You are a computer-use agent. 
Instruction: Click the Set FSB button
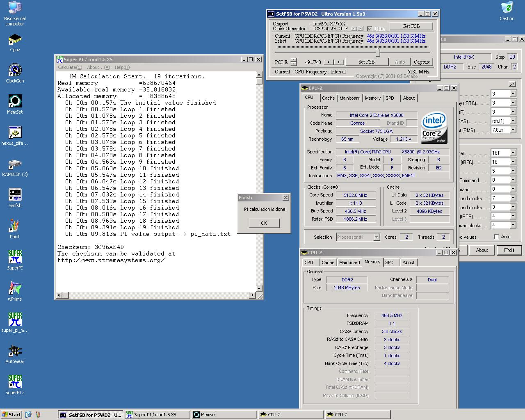coord(366,62)
